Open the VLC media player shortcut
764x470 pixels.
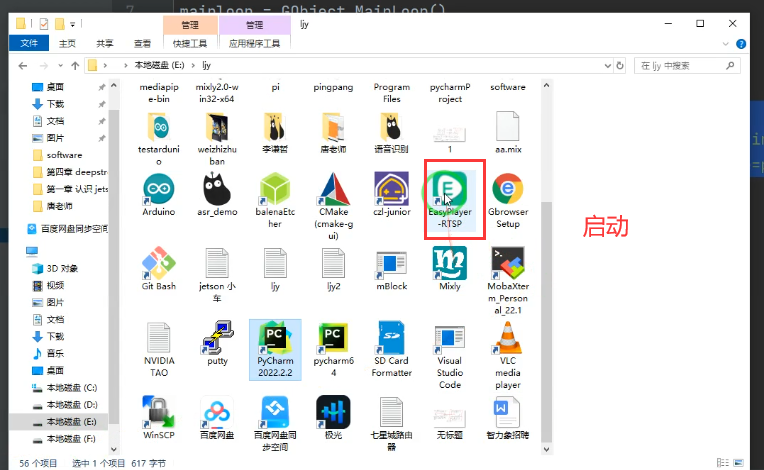508,338
